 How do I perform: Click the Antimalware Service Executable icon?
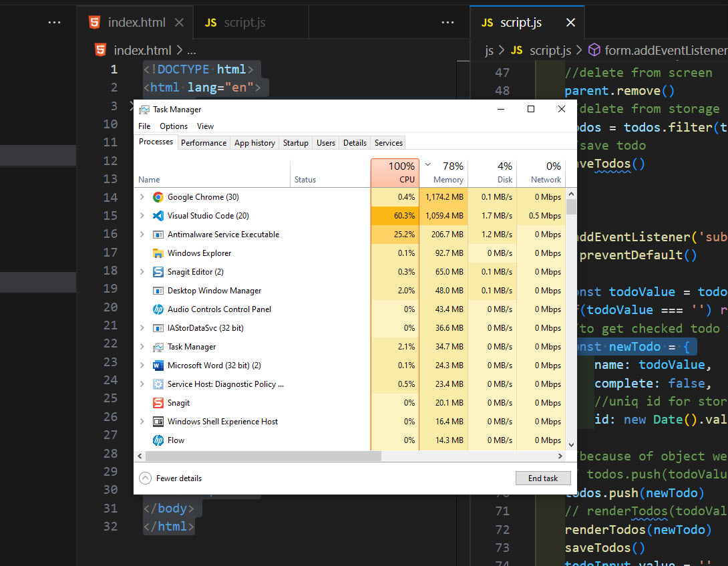158,235
